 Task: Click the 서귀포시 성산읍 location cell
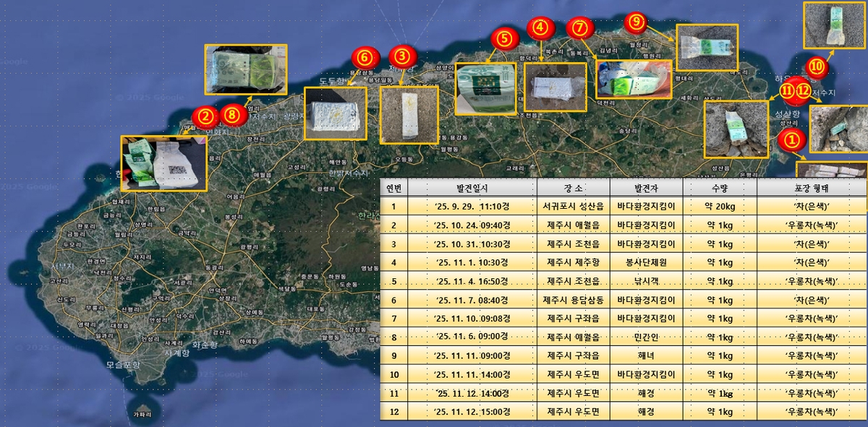pos(574,206)
